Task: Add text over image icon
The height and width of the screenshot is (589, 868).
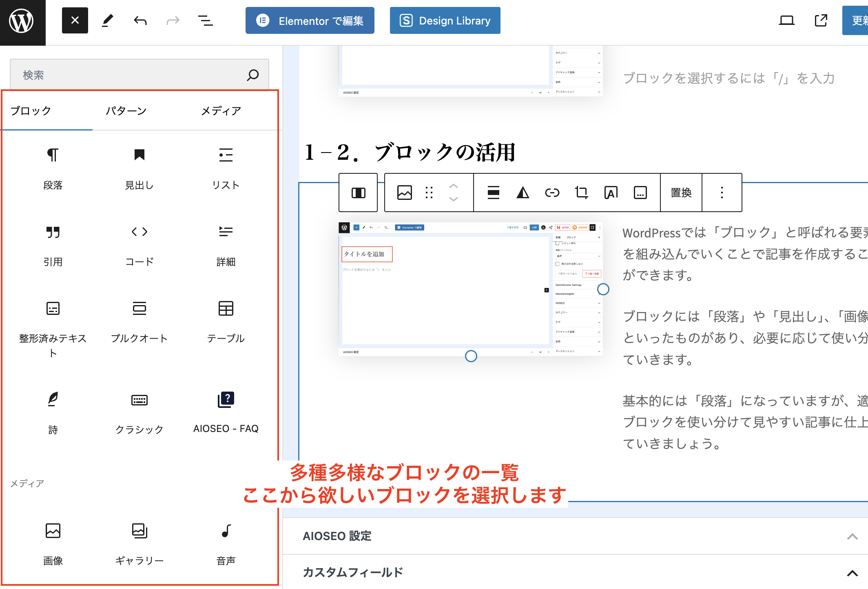Action: [611, 193]
